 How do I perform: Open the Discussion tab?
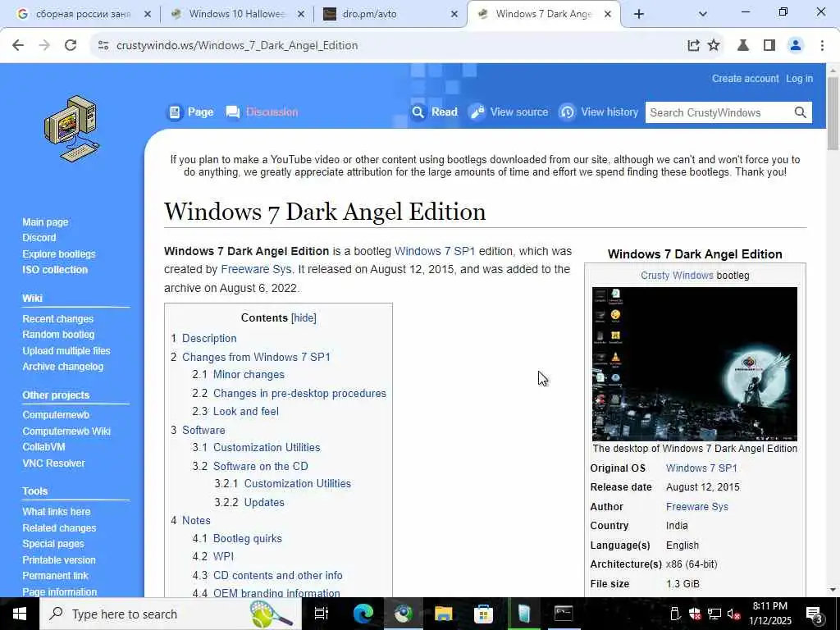point(262,112)
